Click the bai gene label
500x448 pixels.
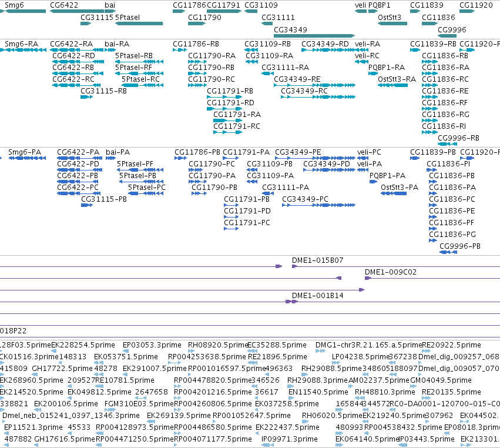pos(110,5)
